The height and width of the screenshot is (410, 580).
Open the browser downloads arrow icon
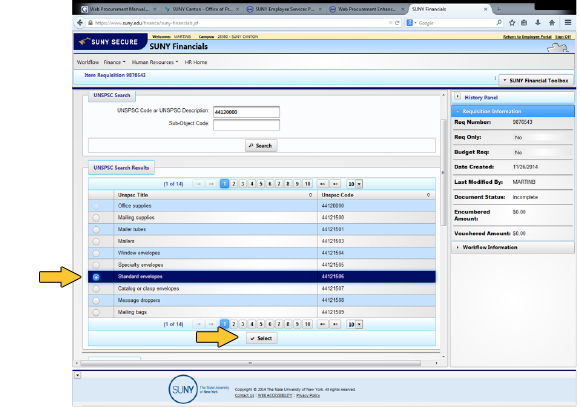537,23
